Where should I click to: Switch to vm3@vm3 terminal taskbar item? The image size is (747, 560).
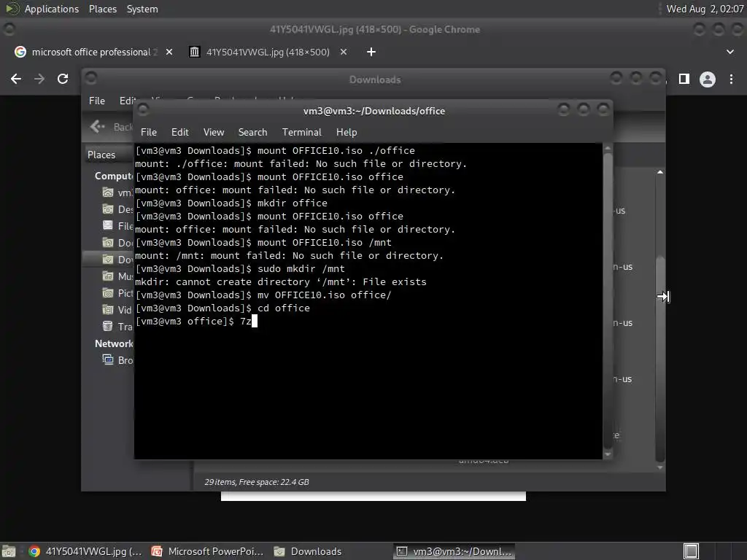pyautogui.click(x=454, y=551)
